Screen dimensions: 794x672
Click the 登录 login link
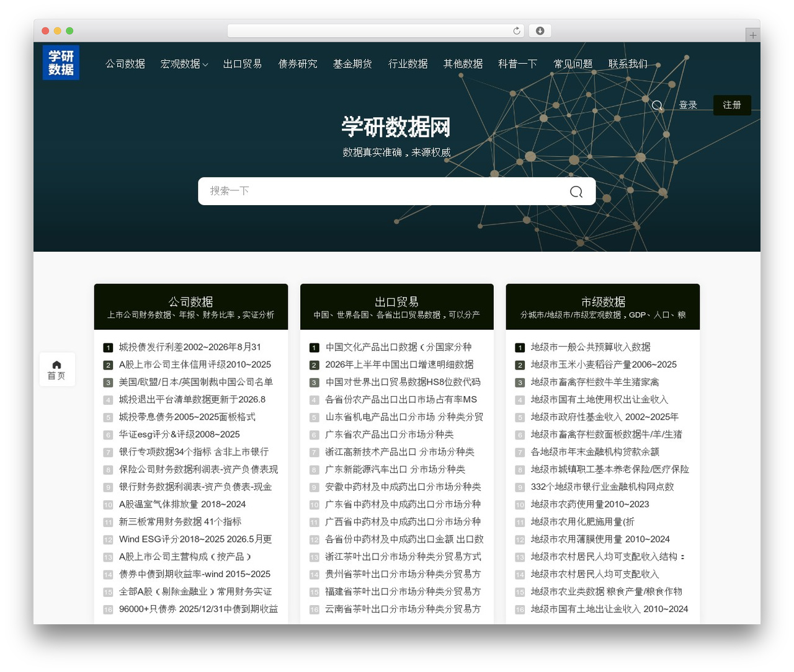[x=688, y=105]
